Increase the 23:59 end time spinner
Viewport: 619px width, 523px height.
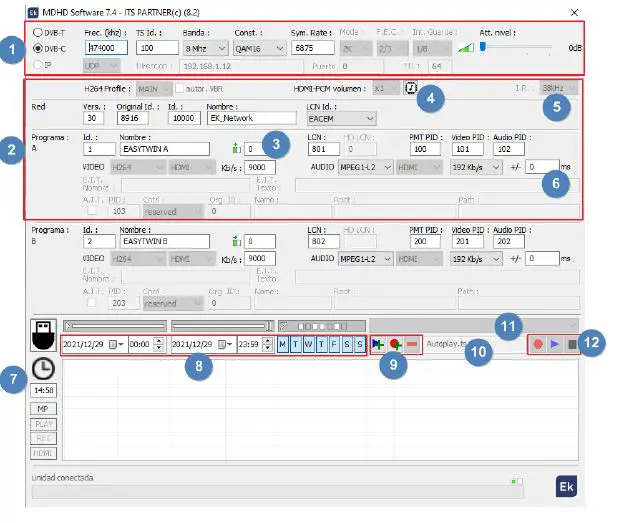[x=268, y=341]
